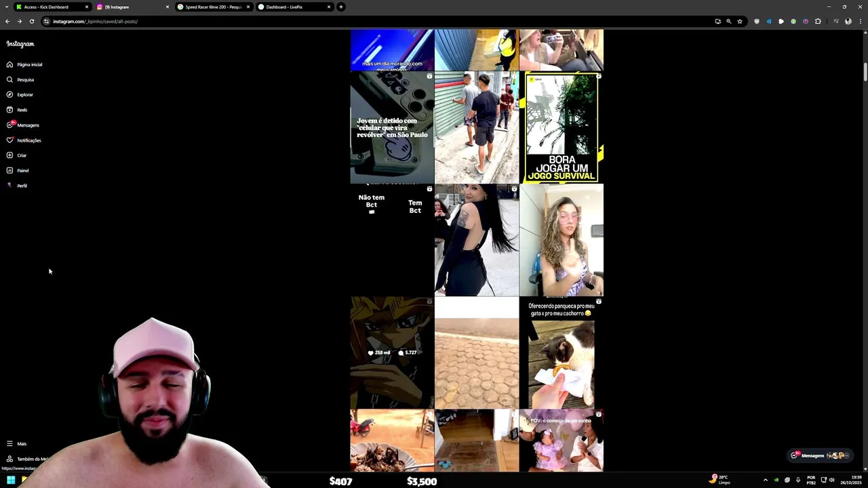Show hidden system tray icons chevron
The height and width of the screenshot is (488, 868).
click(766, 480)
